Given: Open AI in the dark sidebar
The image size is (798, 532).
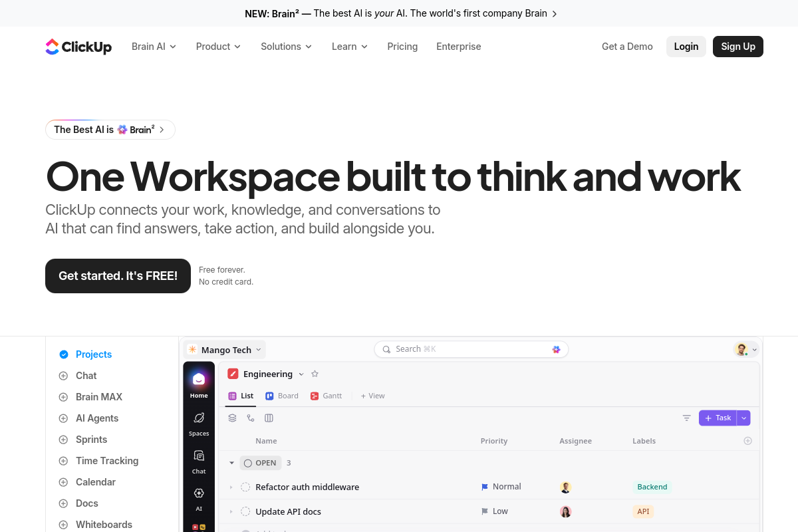Looking at the screenshot, I should (199, 499).
